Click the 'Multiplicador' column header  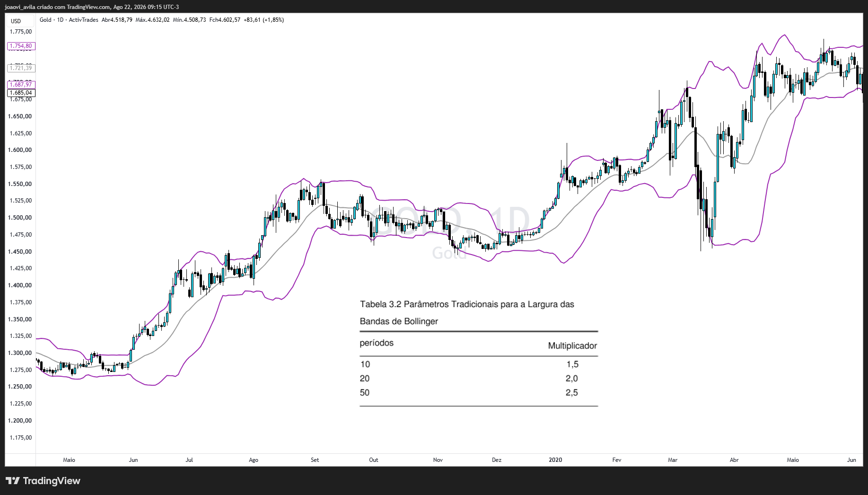click(572, 346)
